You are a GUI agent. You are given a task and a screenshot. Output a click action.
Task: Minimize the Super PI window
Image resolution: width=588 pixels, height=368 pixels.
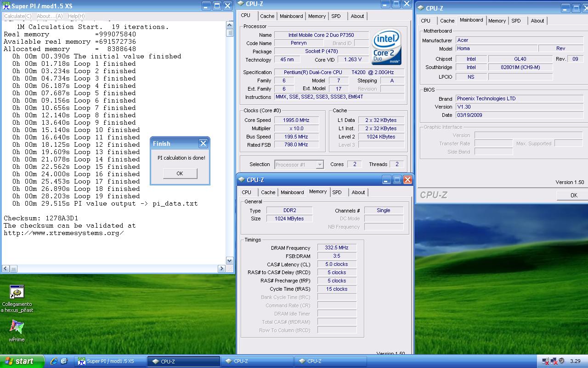pos(207,6)
